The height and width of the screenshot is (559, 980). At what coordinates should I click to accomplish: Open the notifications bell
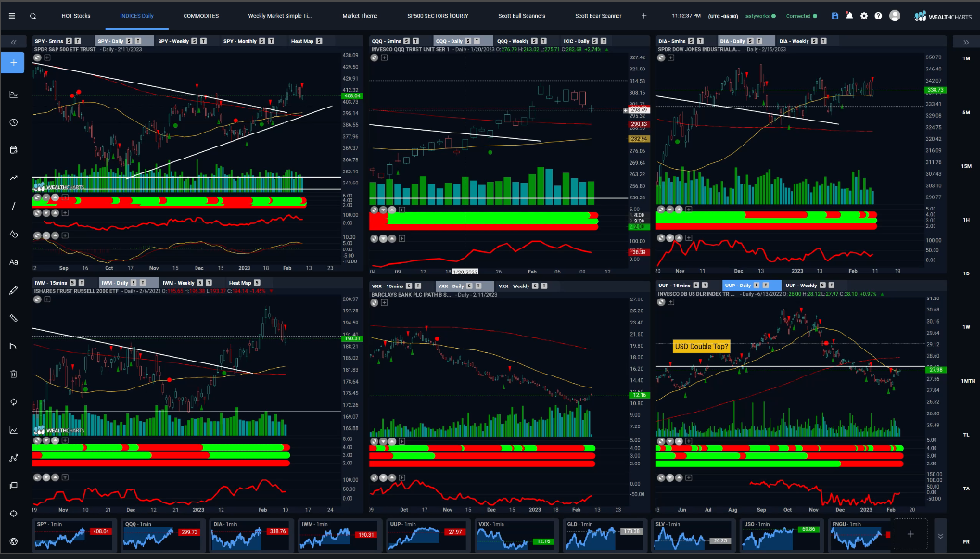pyautogui.click(x=849, y=16)
